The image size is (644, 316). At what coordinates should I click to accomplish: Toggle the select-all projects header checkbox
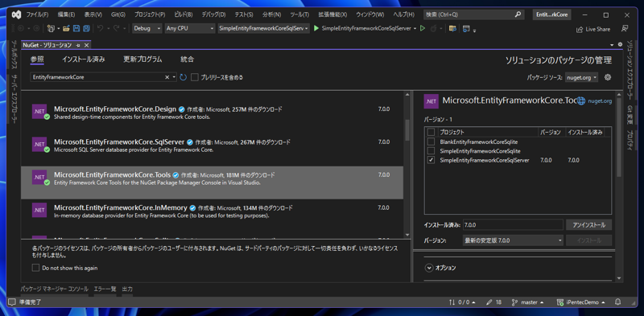tap(431, 132)
